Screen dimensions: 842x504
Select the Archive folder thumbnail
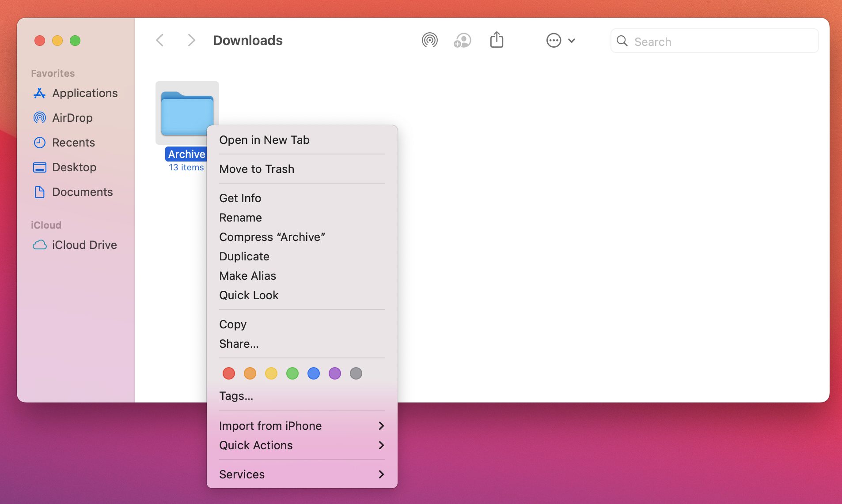point(187,113)
